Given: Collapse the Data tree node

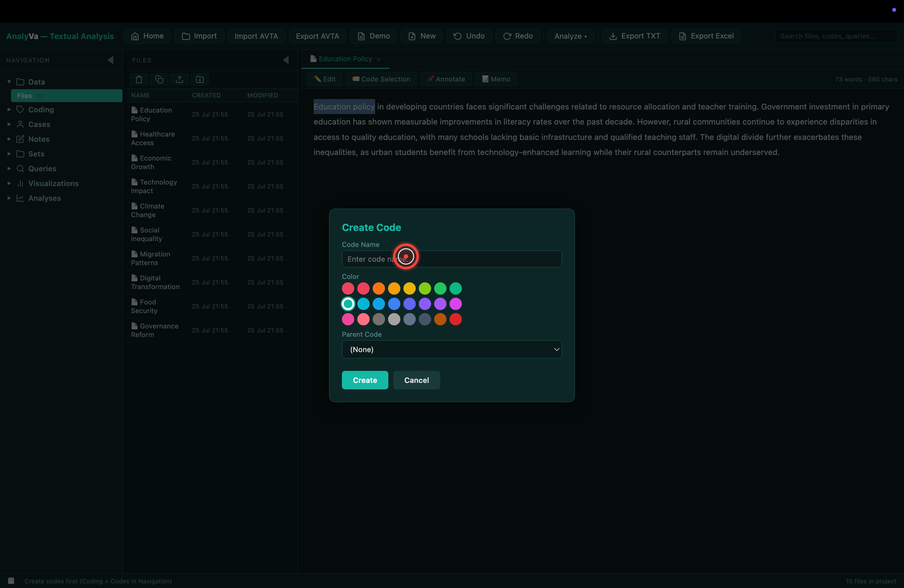Looking at the screenshot, I should click(x=9, y=82).
